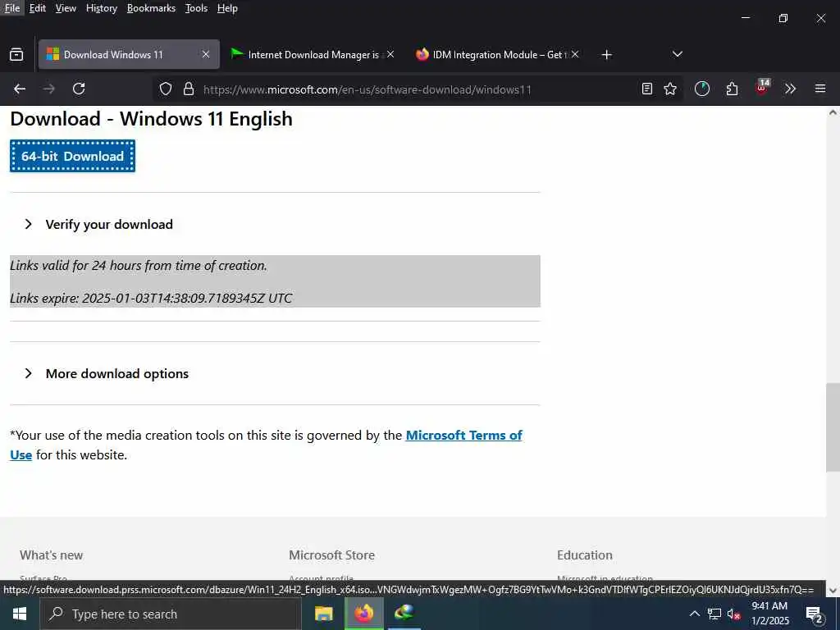840x630 pixels.
Task: Click the What's new footer heading
Action: [x=52, y=555]
